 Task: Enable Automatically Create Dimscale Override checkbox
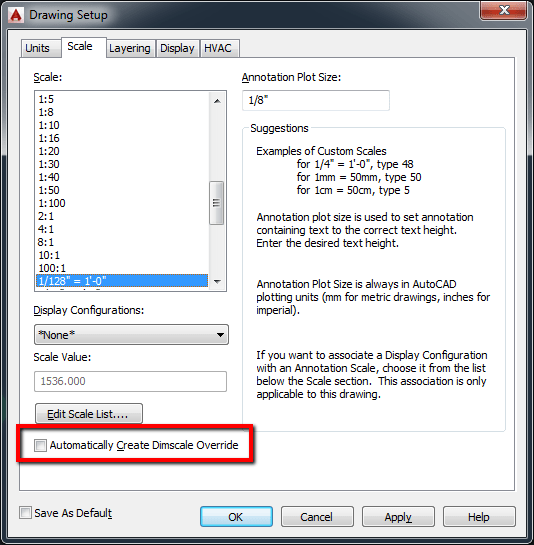40,445
